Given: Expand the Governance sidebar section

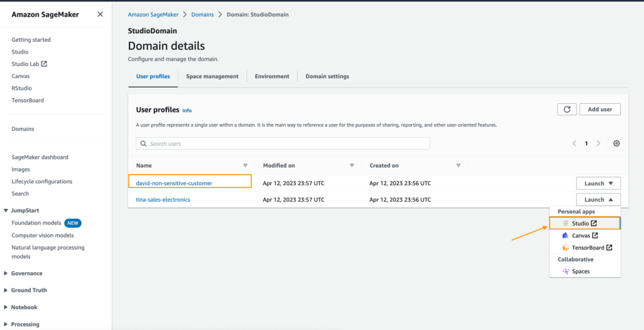Looking at the screenshot, I should point(6,273).
